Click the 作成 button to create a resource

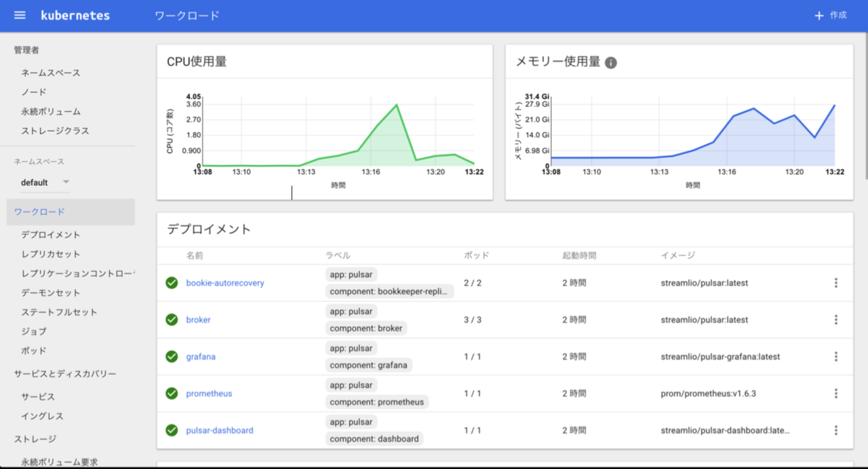(830, 14)
